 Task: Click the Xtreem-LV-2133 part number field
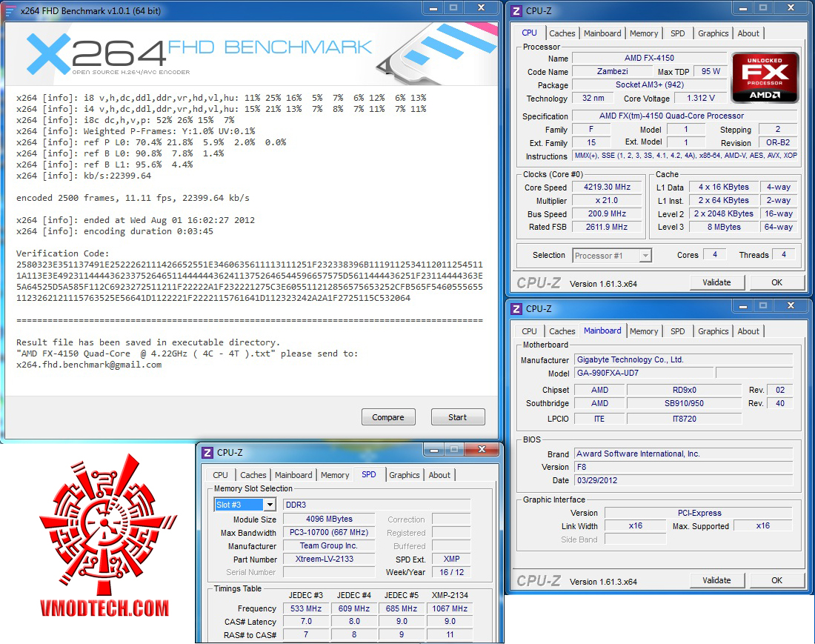(328, 560)
